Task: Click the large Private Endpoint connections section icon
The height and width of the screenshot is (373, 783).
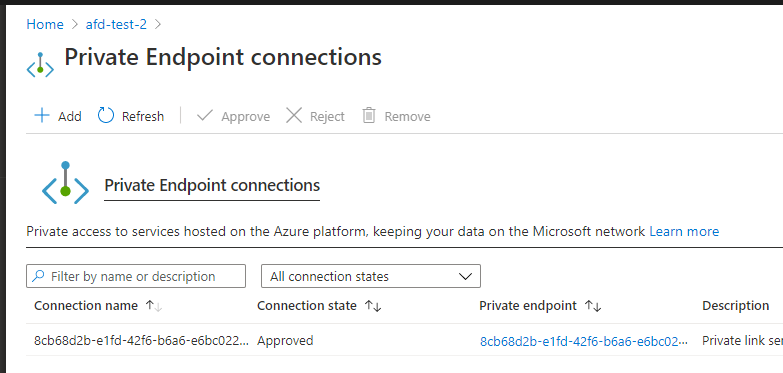Action: (x=65, y=183)
